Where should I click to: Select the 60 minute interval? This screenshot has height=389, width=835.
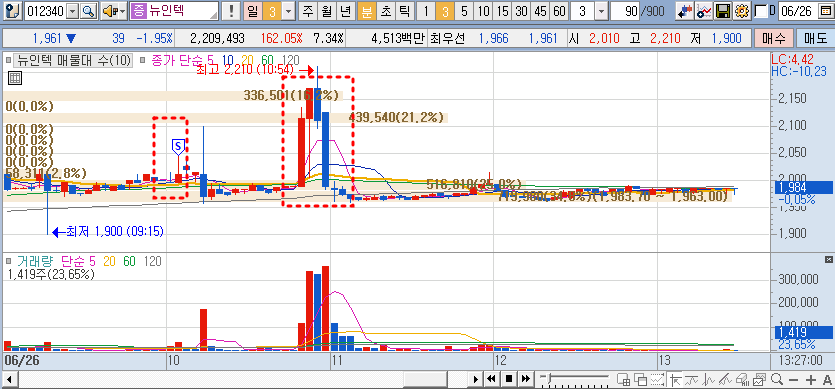tap(559, 11)
